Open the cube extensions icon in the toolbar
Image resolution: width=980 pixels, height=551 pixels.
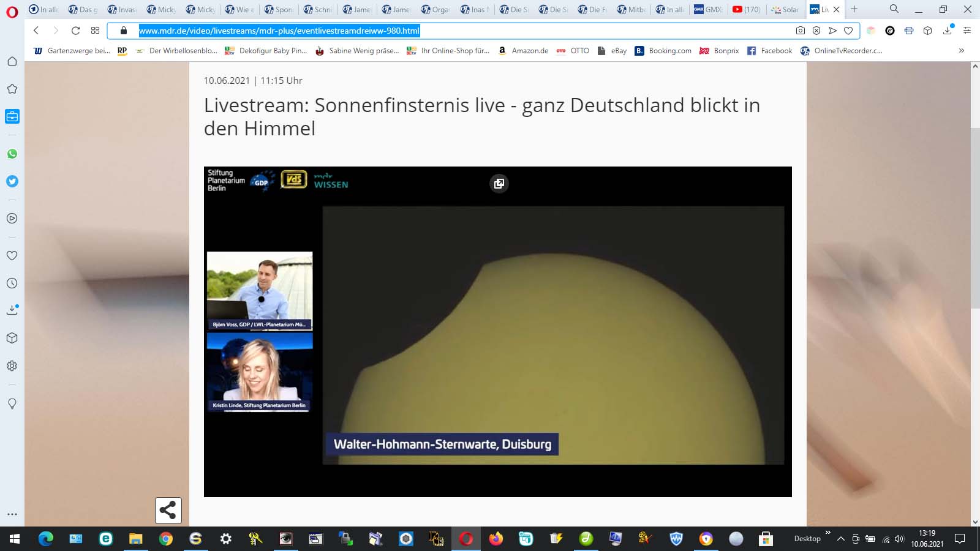tap(928, 31)
